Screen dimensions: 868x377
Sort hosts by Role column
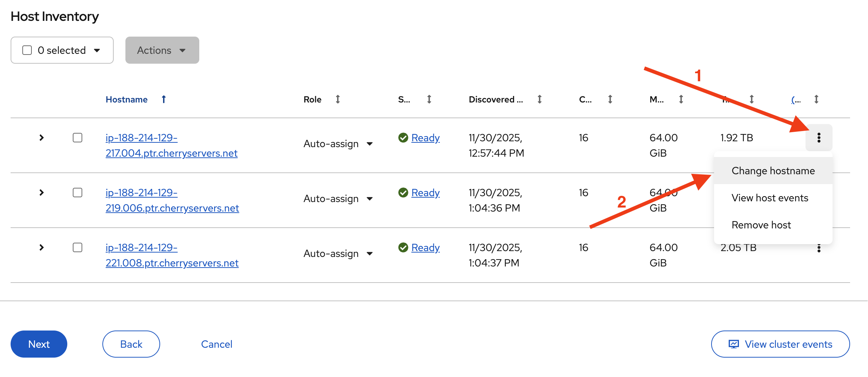coord(338,99)
